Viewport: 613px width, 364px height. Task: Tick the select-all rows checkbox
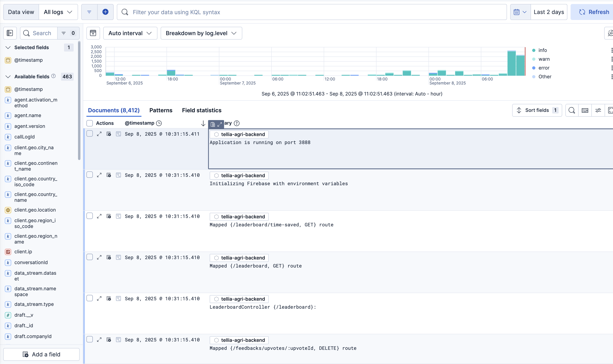click(90, 123)
